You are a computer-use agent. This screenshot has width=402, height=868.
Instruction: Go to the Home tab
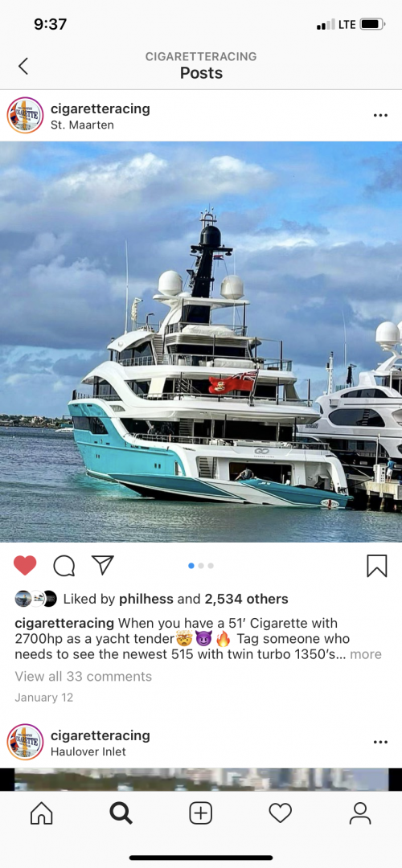[x=42, y=813]
